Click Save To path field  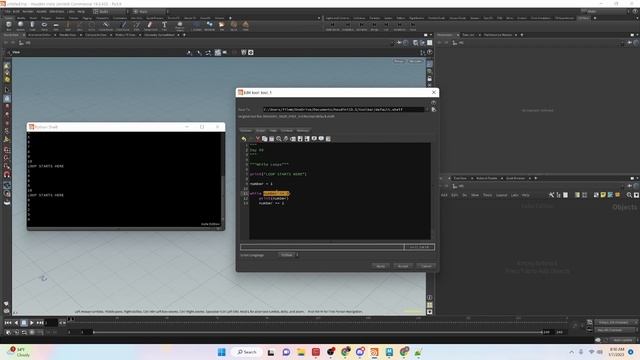pos(344,109)
